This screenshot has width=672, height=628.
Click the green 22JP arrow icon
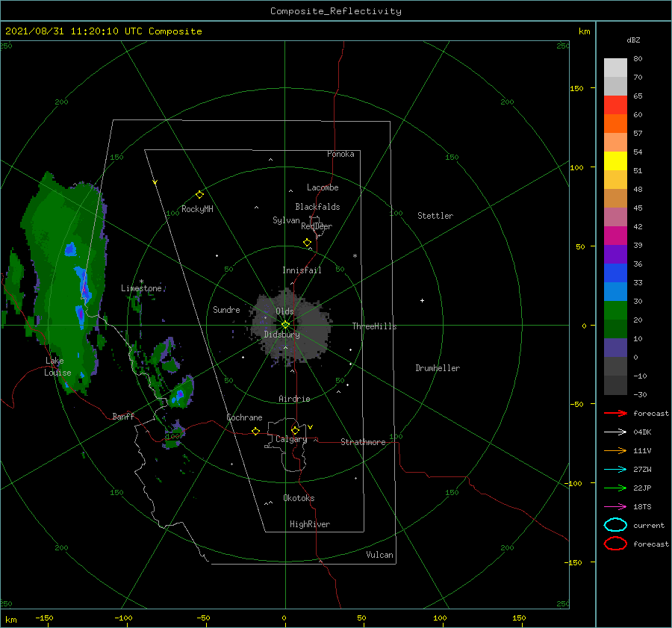point(615,488)
